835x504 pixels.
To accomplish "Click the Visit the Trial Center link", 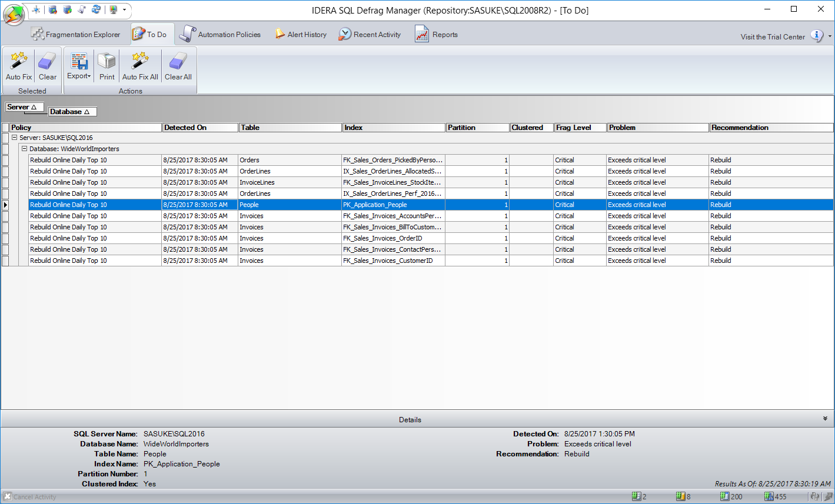I will (772, 36).
